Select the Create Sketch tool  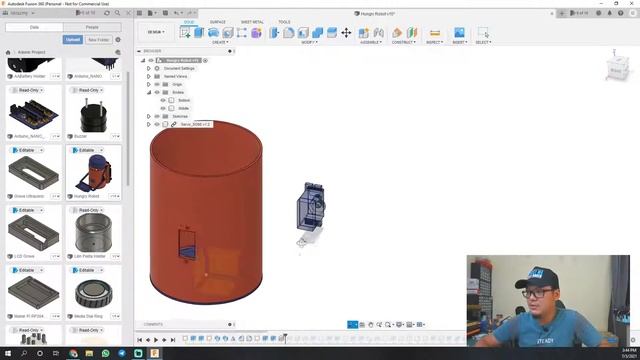[185, 33]
